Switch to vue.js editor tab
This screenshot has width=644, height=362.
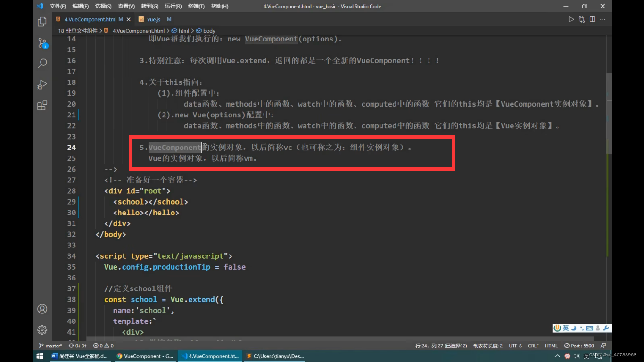[154, 19]
